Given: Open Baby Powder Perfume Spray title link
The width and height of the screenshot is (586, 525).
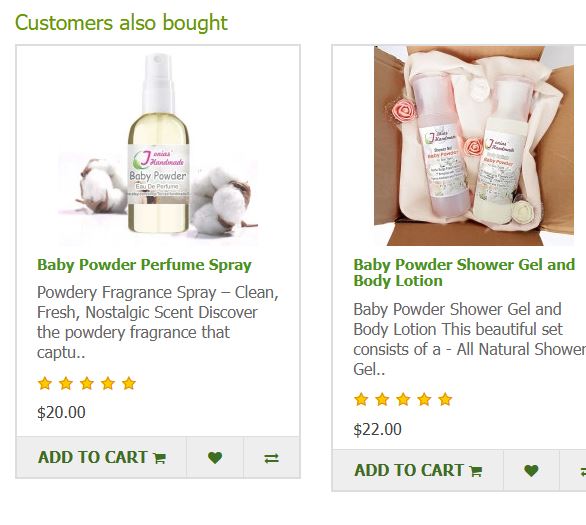Looking at the screenshot, I should click(x=144, y=265).
